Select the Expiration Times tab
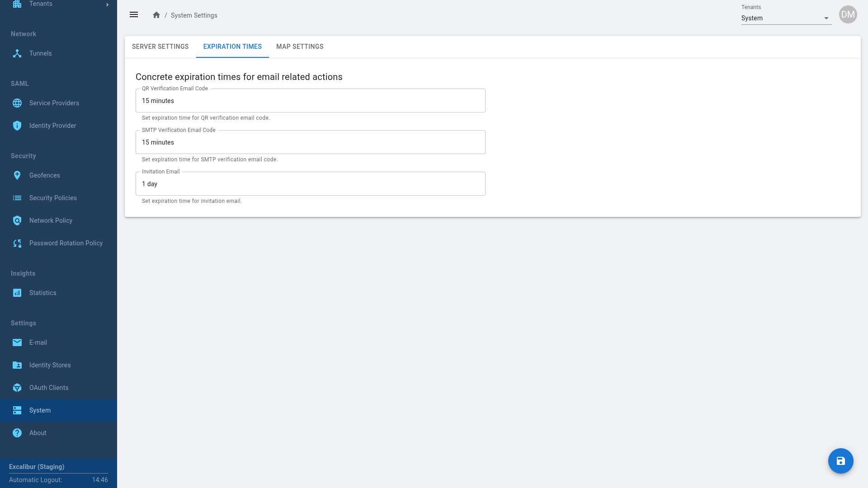Viewport: 868px width, 488px height. click(232, 47)
